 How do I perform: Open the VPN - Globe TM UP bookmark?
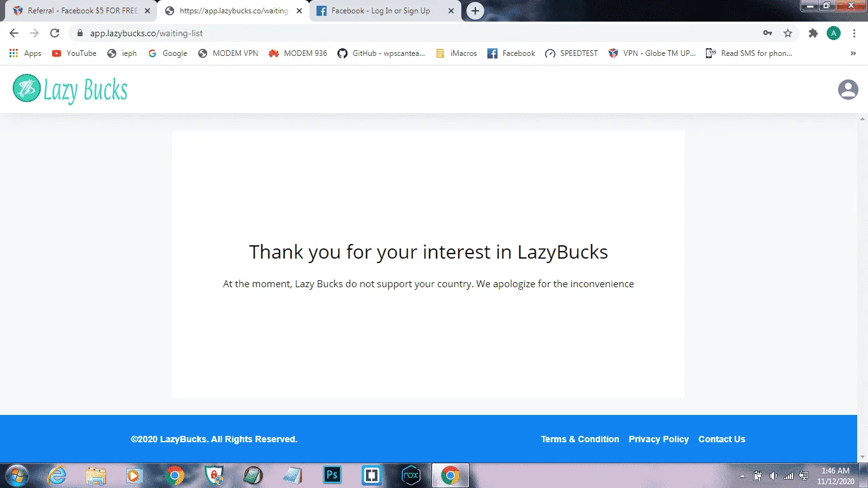[x=652, y=53]
